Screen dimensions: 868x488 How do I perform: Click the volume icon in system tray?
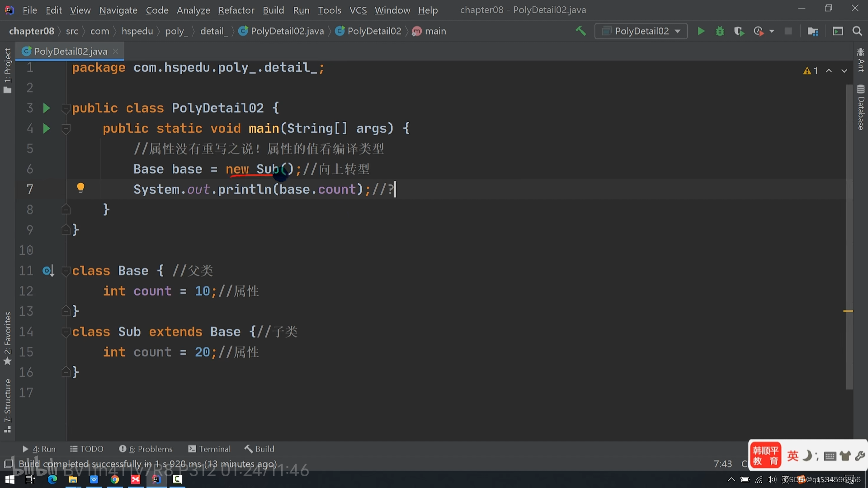pyautogui.click(x=771, y=479)
